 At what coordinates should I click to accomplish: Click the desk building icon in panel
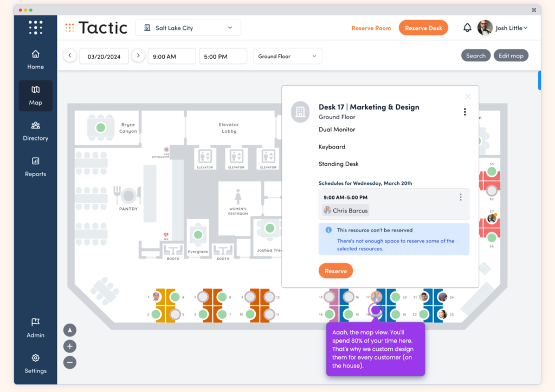coord(300,112)
